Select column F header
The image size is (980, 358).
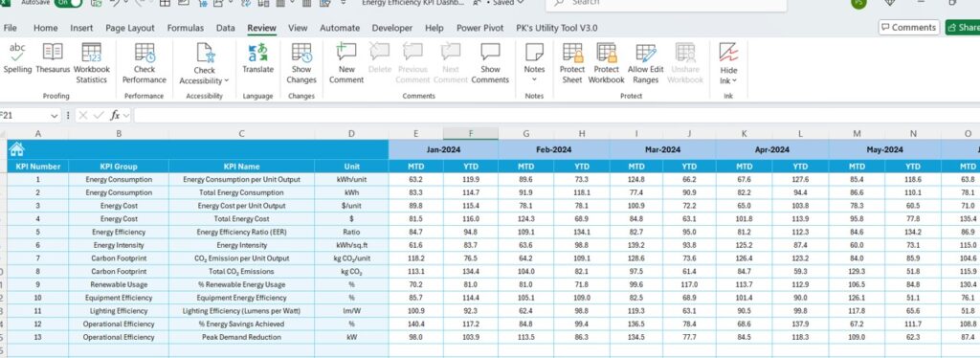[471, 133]
